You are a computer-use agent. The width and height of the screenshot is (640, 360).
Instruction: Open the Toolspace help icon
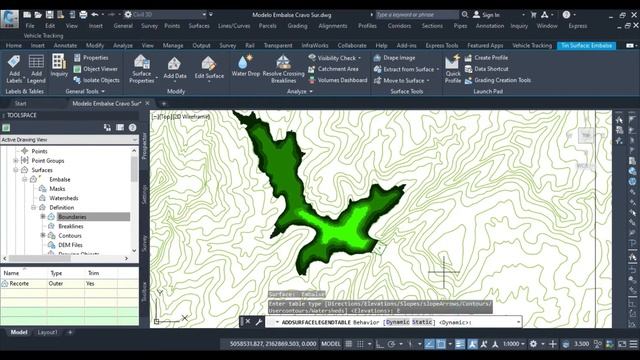pyautogui.click(x=132, y=127)
